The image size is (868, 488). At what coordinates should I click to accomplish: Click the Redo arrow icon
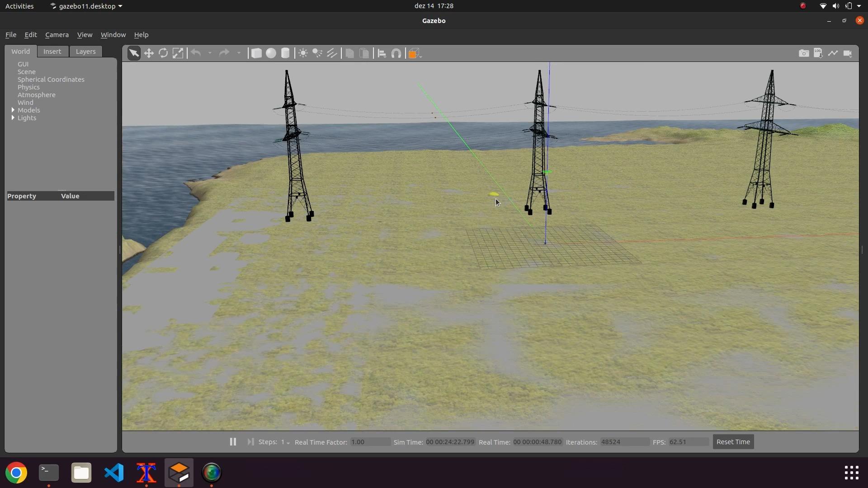pyautogui.click(x=224, y=53)
